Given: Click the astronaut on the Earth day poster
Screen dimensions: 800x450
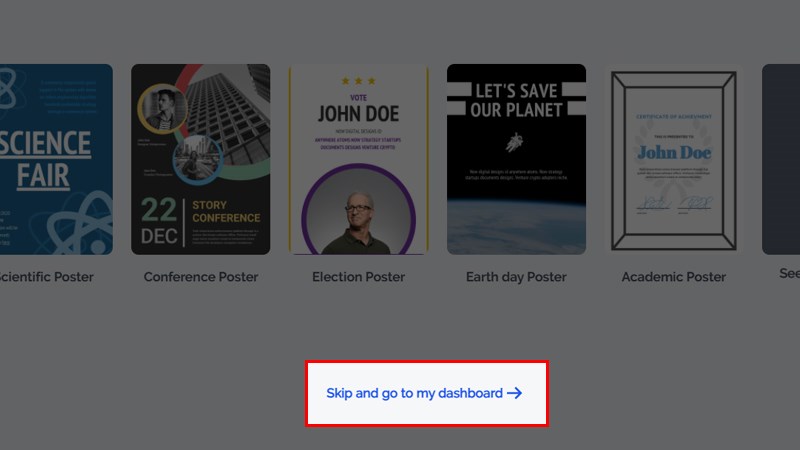Looking at the screenshot, I should tap(515, 142).
